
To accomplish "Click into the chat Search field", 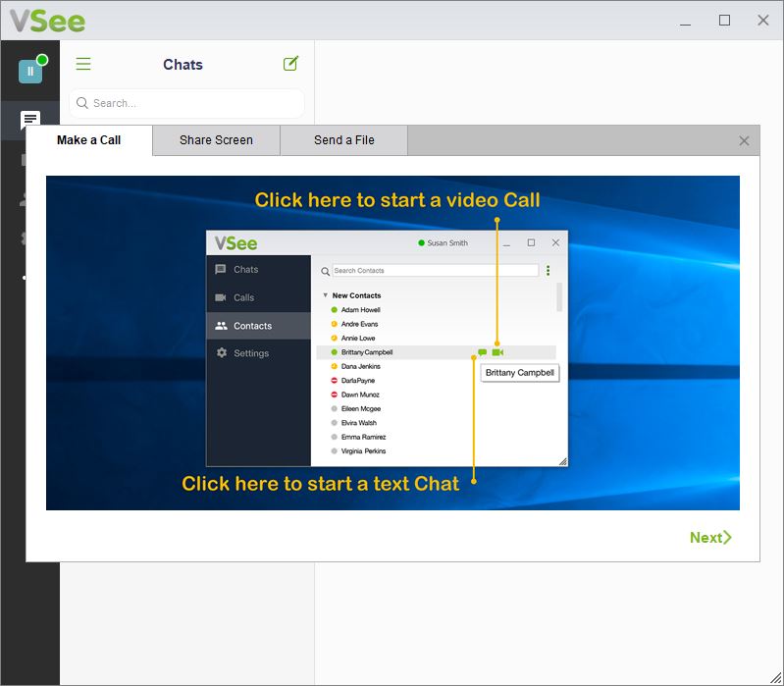I will tap(187, 103).
